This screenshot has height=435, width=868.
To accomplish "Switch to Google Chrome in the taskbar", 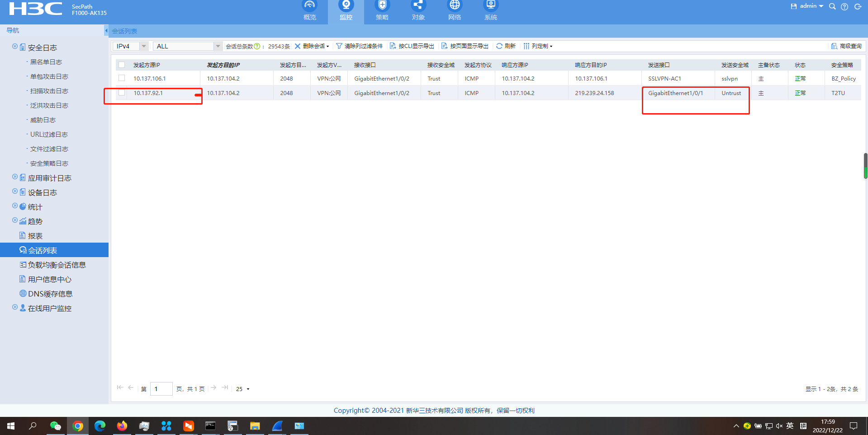I will 78,426.
